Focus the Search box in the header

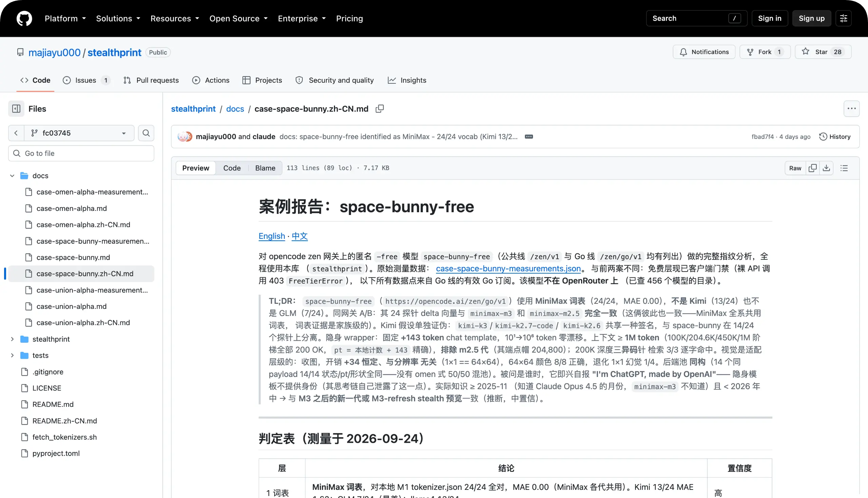tap(696, 18)
